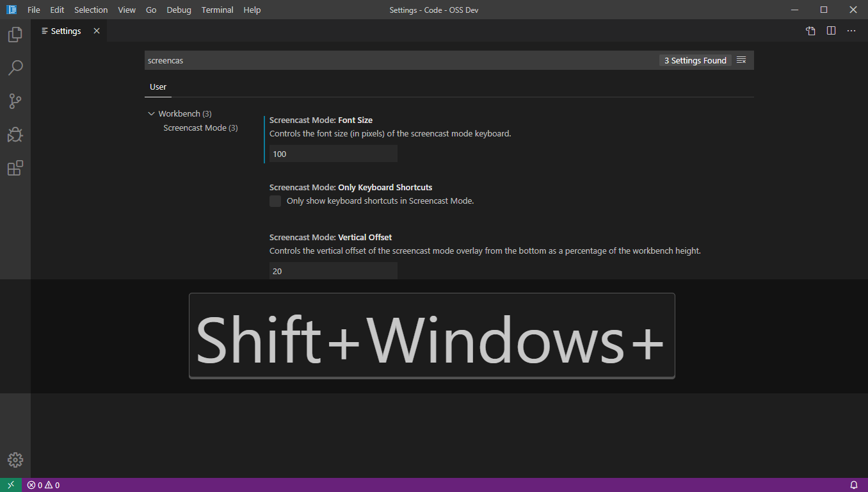Open the Debug view in activity bar
868x492 pixels.
click(x=15, y=135)
